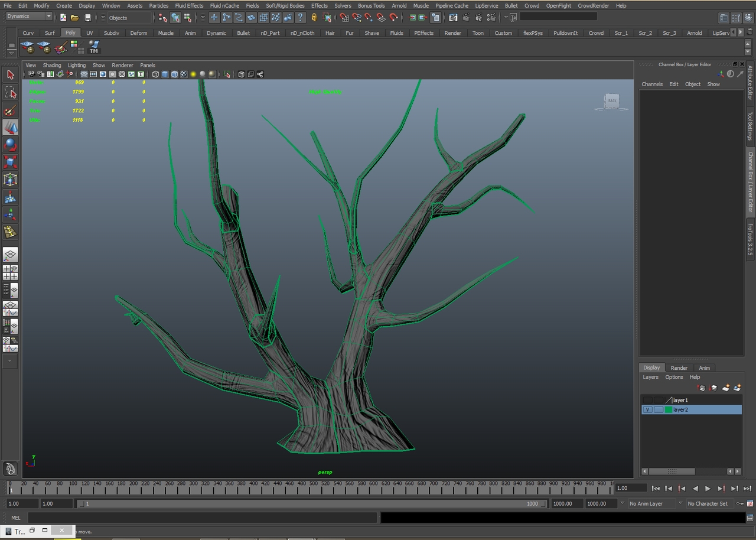Click the View Cube in viewport
Screen dimensions: 756x540
coord(612,101)
